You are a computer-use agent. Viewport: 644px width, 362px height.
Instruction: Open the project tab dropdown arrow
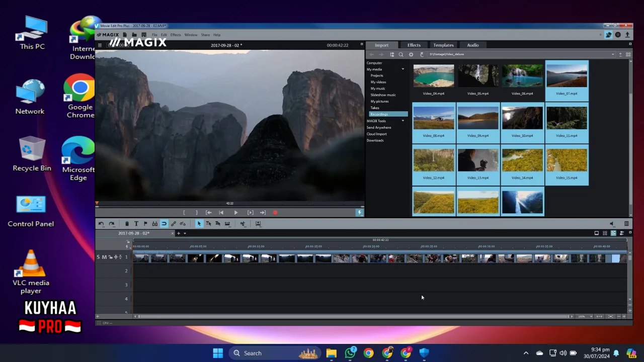tap(185, 233)
